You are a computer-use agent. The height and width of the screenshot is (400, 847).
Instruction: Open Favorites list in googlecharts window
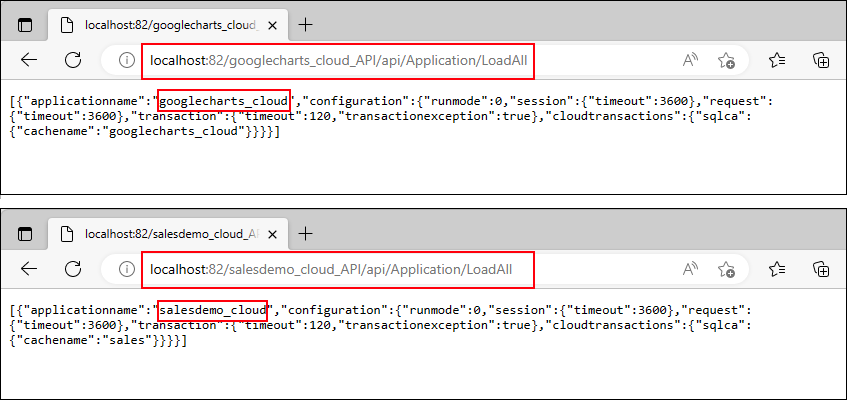777,61
